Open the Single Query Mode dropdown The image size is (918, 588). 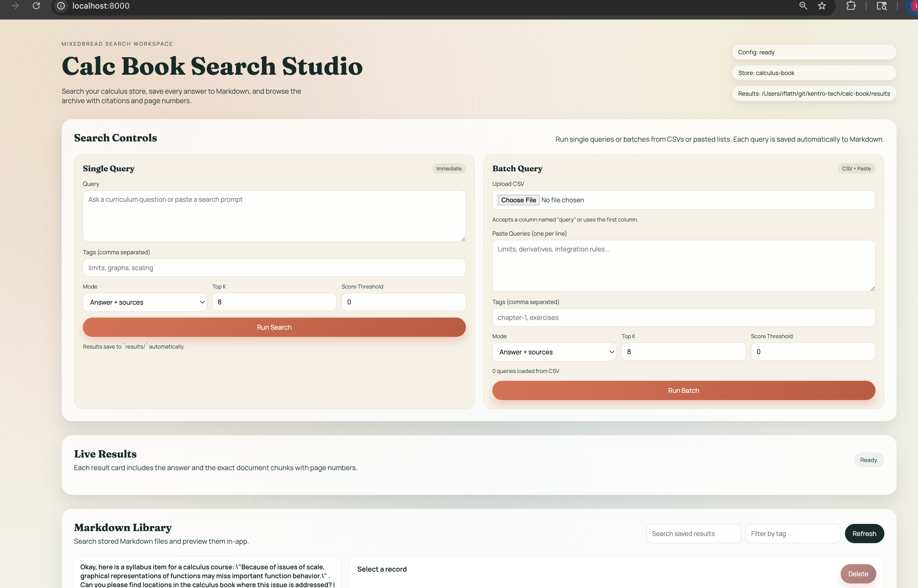[145, 302]
